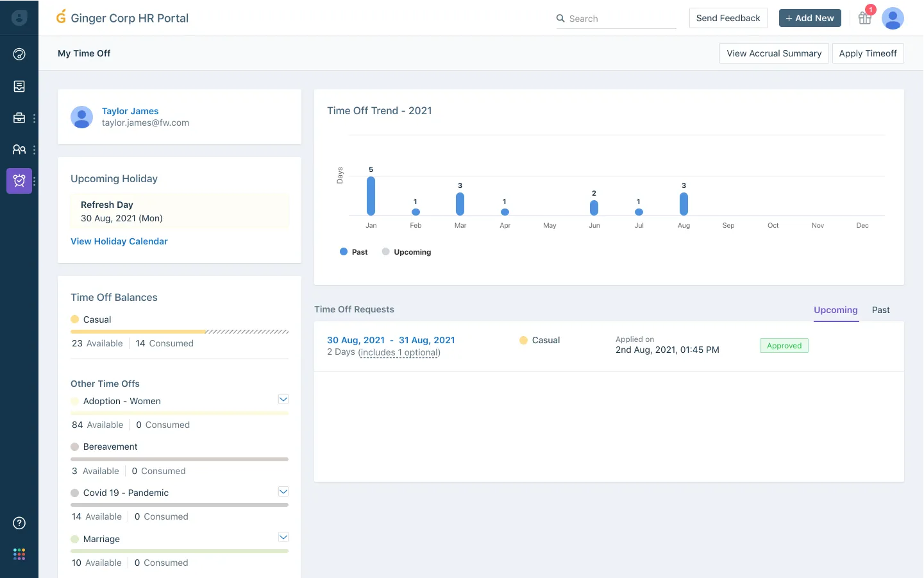Select the time off alarm clock icon
This screenshot has width=924, height=578.
coord(19,181)
